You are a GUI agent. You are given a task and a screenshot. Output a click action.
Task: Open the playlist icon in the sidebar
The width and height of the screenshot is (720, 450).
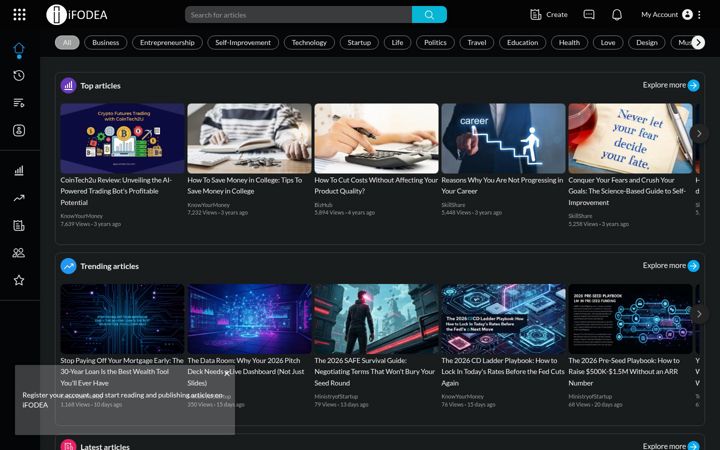tap(19, 103)
